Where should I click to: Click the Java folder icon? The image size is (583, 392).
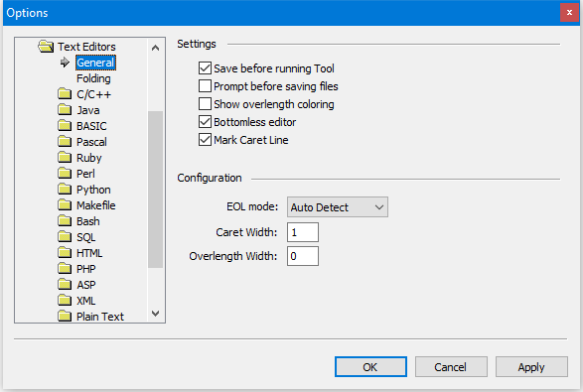[x=65, y=109]
